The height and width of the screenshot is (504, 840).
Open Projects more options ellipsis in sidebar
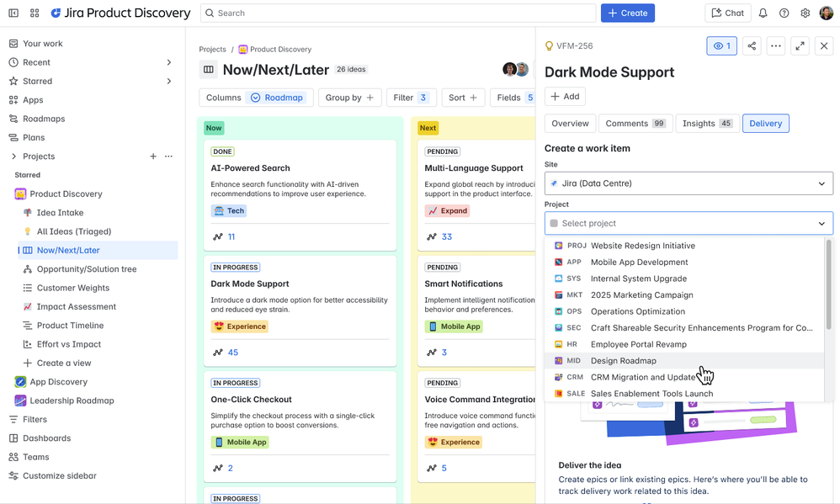[x=168, y=157]
